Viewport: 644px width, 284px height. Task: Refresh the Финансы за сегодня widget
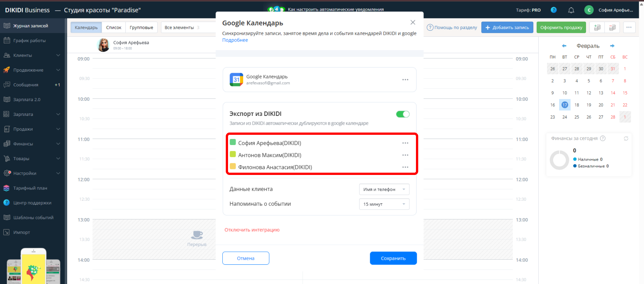click(626, 139)
